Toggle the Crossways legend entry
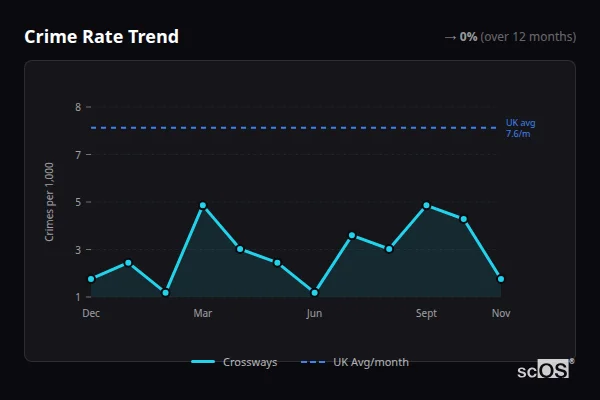 coord(234,362)
